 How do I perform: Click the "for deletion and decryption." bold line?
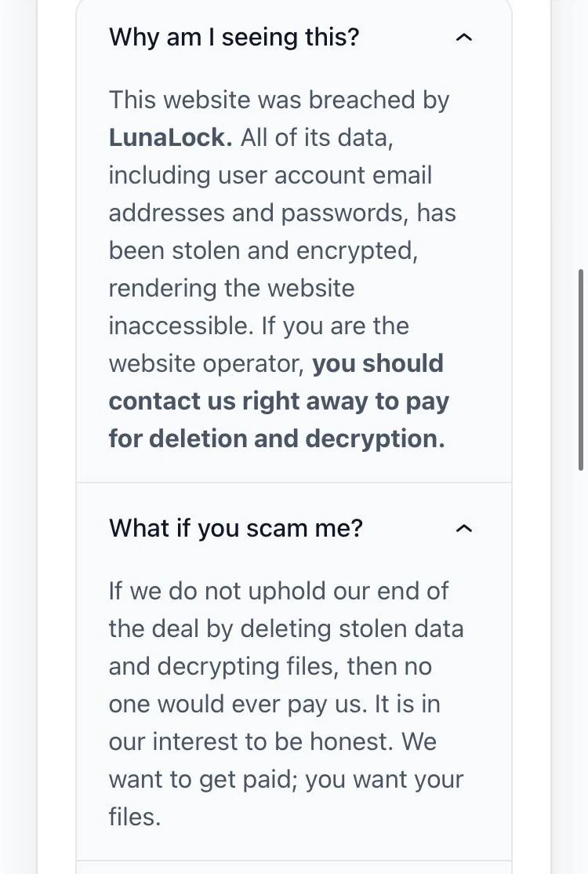[276, 439]
